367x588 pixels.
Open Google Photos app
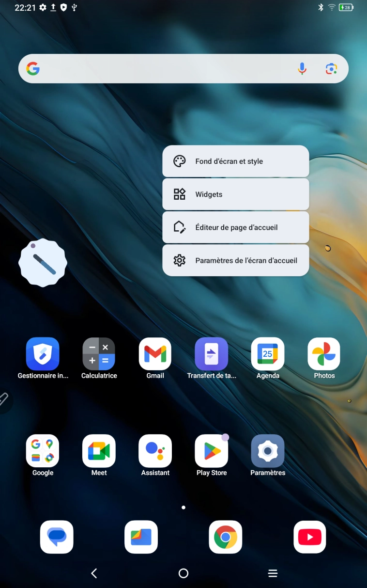tap(324, 354)
